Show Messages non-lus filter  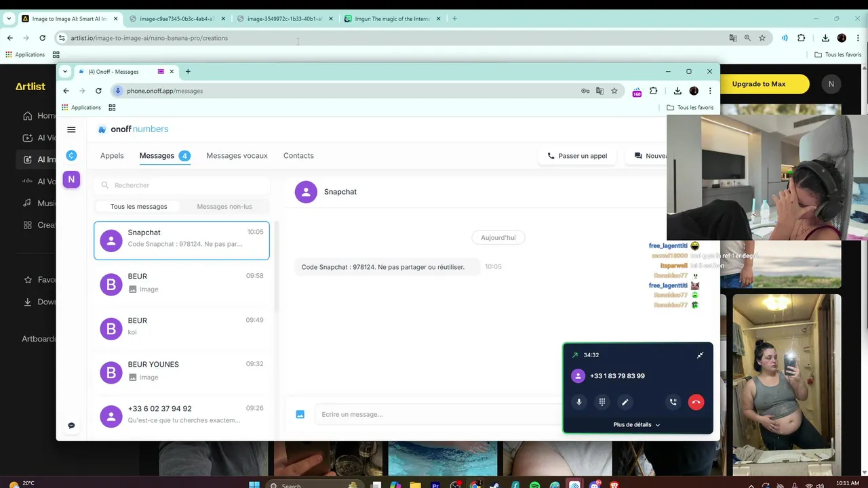(224, 207)
